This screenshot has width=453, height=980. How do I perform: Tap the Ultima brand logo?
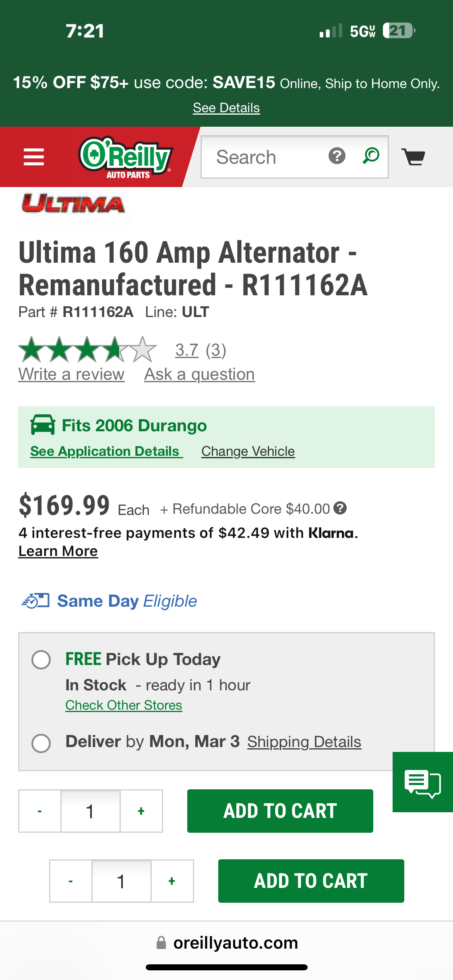click(x=73, y=204)
